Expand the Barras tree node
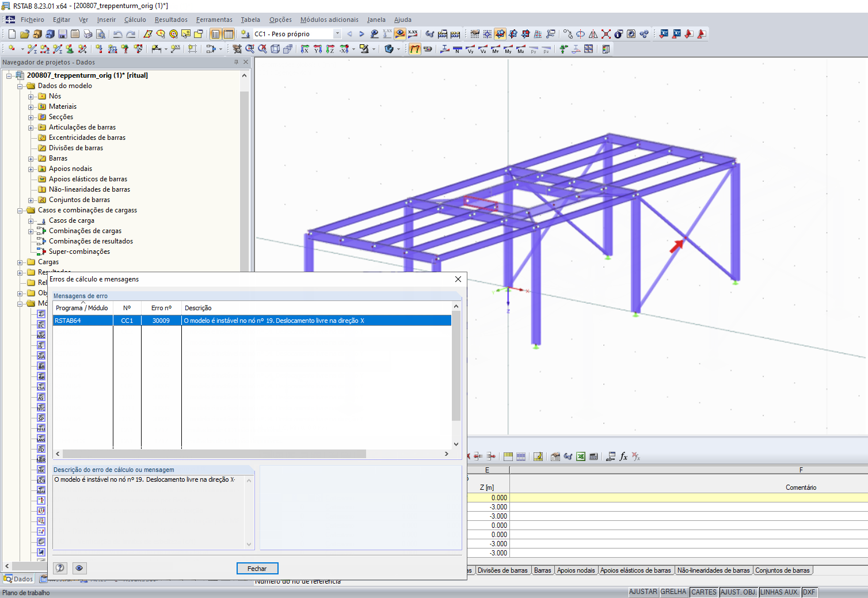Viewport: 868px width, 598px height. [31, 158]
